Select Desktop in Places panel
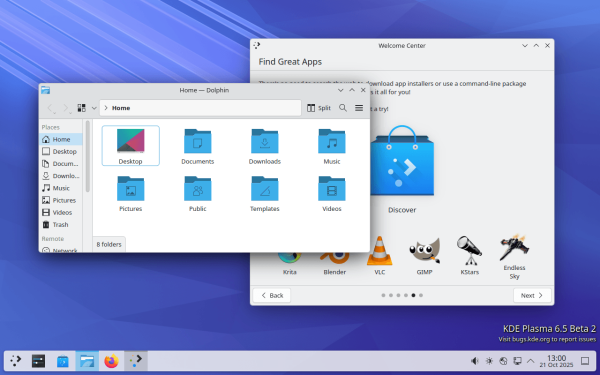The image size is (600, 375). click(x=61, y=152)
